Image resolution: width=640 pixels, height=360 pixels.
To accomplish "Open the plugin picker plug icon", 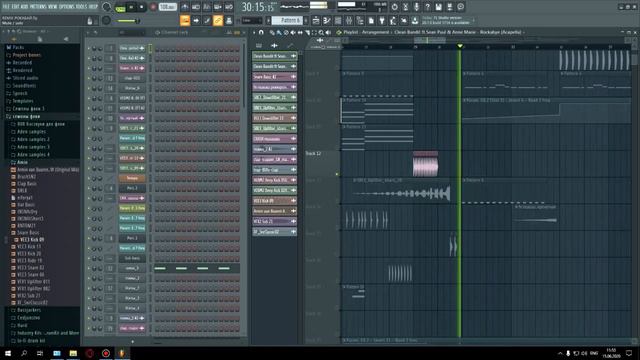I will click(x=382, y=20).
